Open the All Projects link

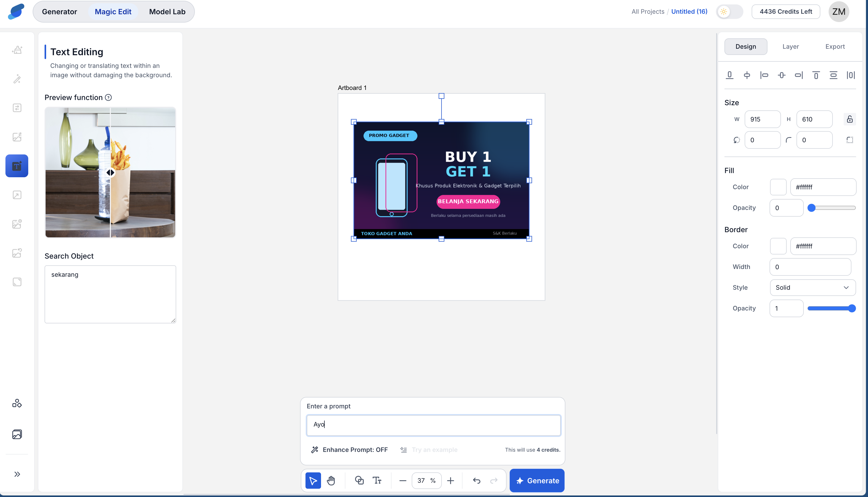pyautogui.click(x=648, y=12)
